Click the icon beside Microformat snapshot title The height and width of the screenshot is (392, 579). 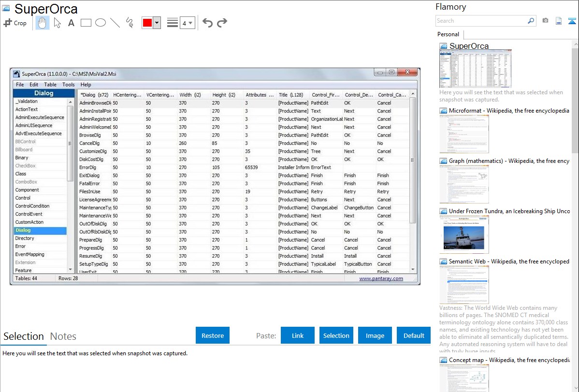(443, 111)
